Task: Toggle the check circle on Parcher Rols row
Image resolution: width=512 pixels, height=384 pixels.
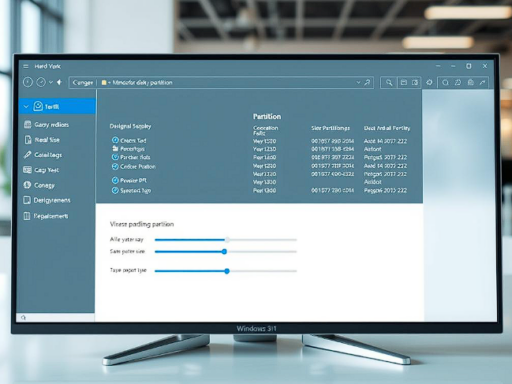Action: (115, 157)
